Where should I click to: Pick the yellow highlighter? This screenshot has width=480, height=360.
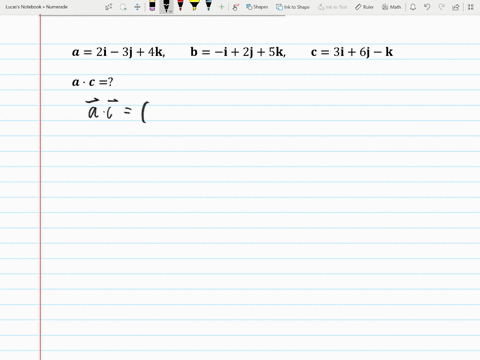pos(194,5)
